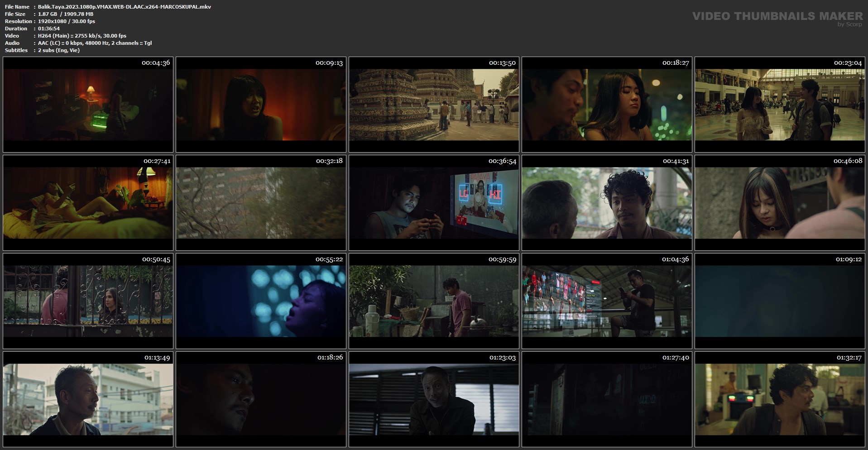868x450 pixels.
Task: Click the duration value 01:36:54
Action: click(x=49, y=29)
